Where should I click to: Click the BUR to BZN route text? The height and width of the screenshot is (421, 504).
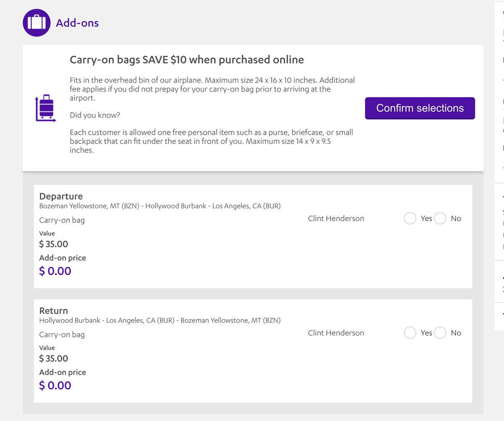tap(160, 320)
